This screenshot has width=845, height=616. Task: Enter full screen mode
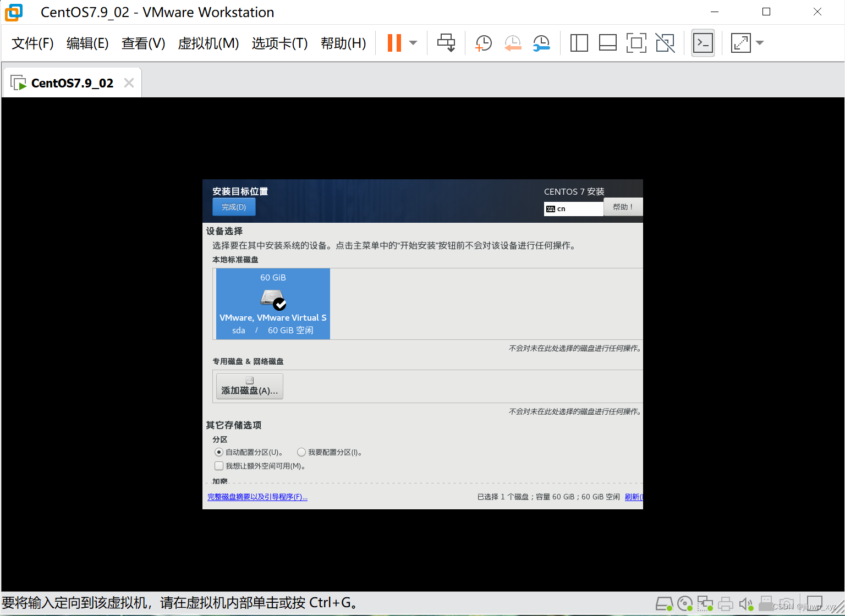[637, 43]
